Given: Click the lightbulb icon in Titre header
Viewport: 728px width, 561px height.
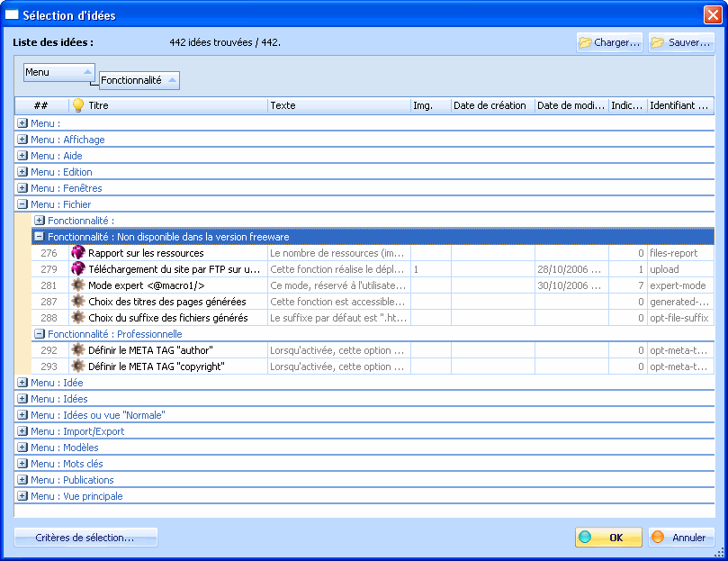Looking at the screenshot, I should pyautogui.click(x=78, y=105).
